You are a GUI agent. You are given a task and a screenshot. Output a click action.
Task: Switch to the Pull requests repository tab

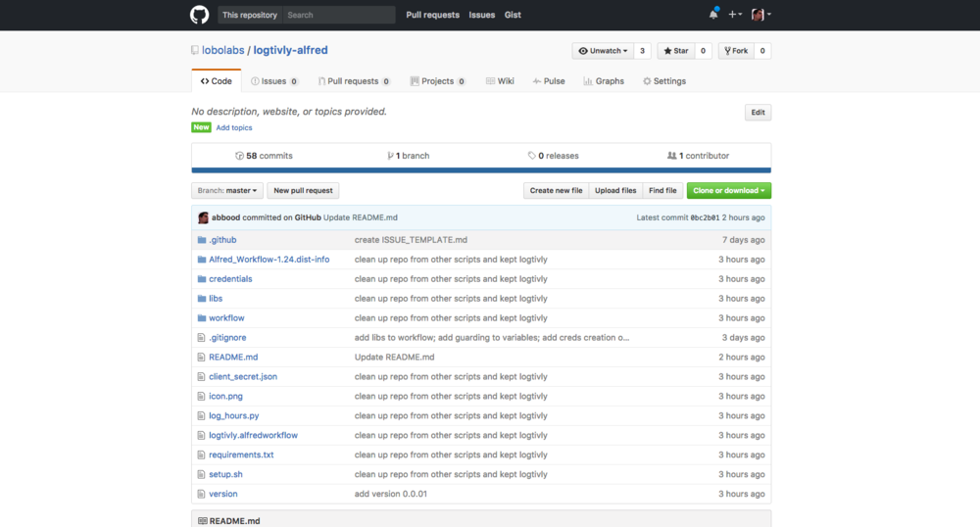pyautogui.click(x=355, y=81)
